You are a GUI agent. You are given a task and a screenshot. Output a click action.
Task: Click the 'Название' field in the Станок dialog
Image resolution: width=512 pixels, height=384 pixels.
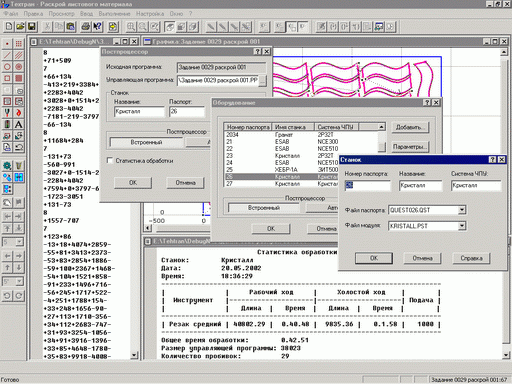[x=421, y=185]
